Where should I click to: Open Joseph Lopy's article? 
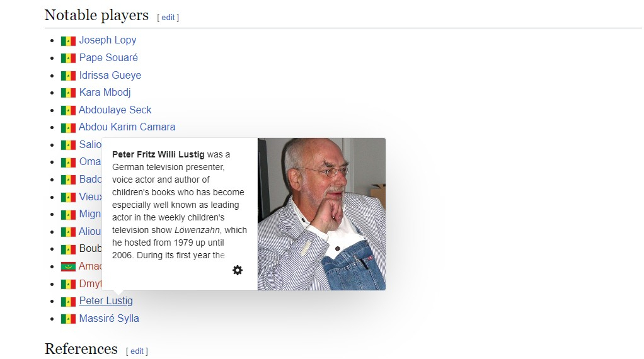tap(108, 40)
